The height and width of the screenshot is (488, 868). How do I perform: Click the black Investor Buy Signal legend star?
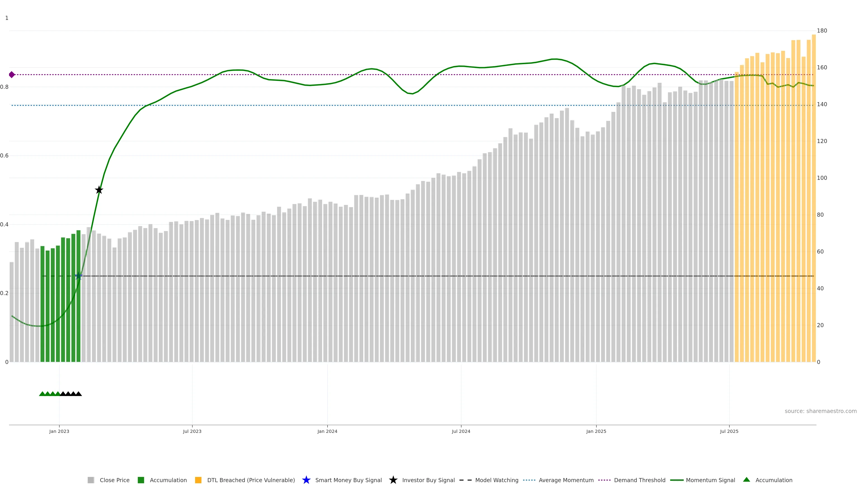tap(393, 480)
